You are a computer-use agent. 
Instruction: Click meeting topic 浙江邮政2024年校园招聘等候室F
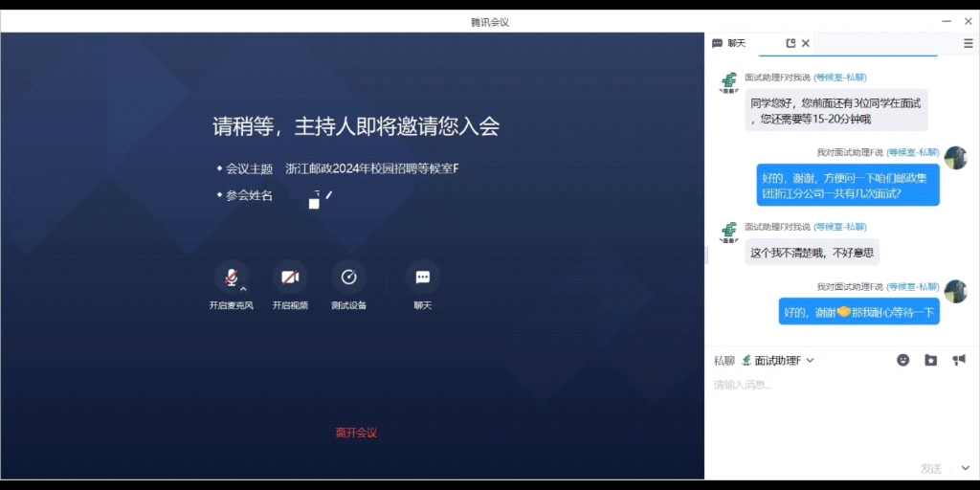(372, 168)
